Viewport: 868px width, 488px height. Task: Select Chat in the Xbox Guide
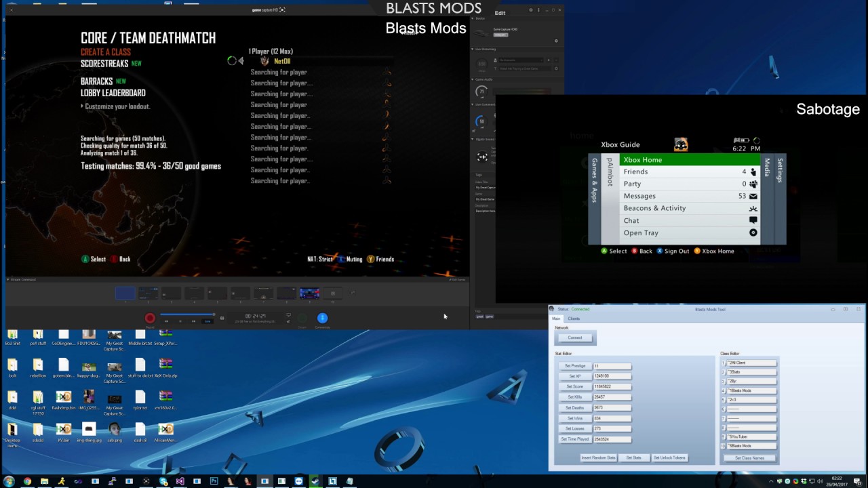[689, 221]
